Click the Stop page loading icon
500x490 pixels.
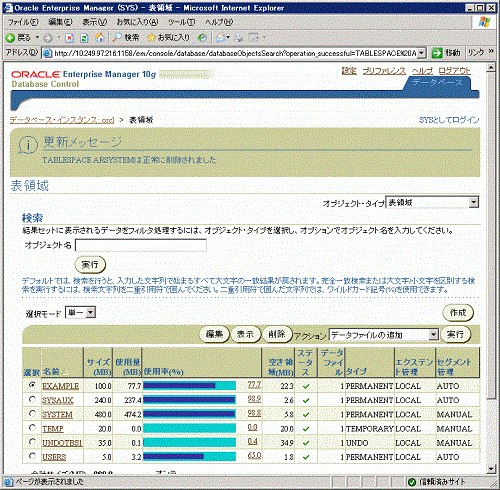tap(69, 38)
